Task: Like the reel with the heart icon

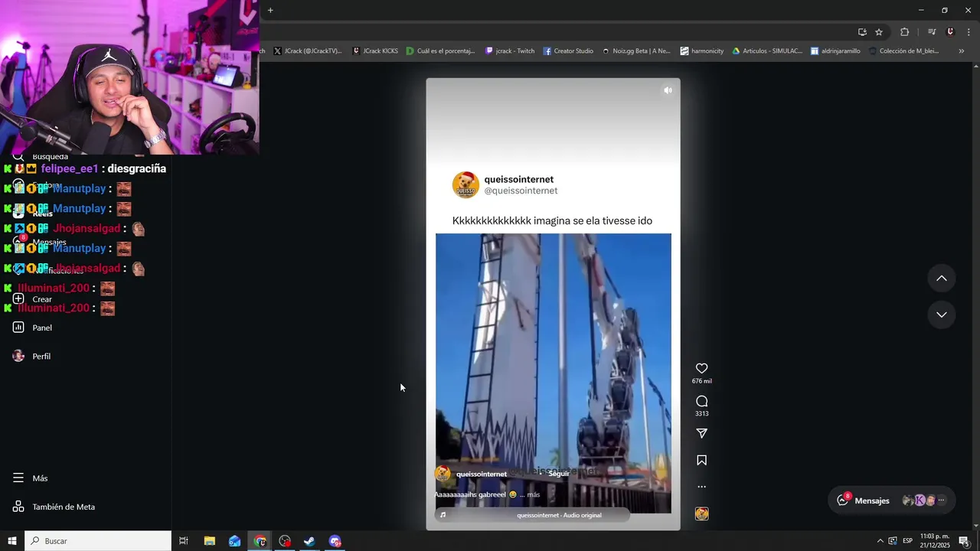Action: click(701, 369)
